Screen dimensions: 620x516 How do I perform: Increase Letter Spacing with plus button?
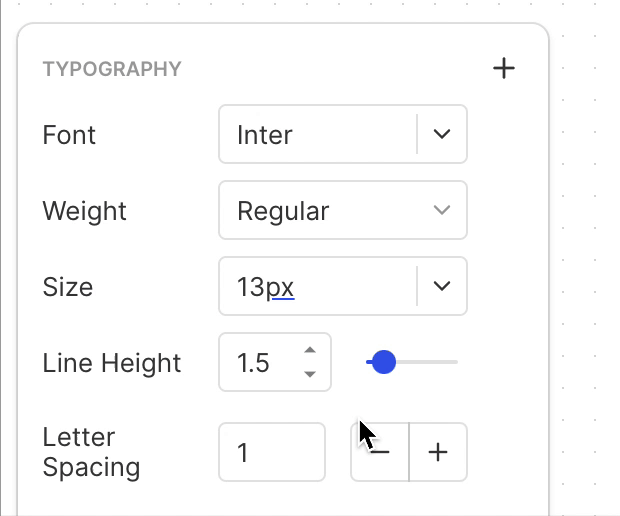click(438, 452)
